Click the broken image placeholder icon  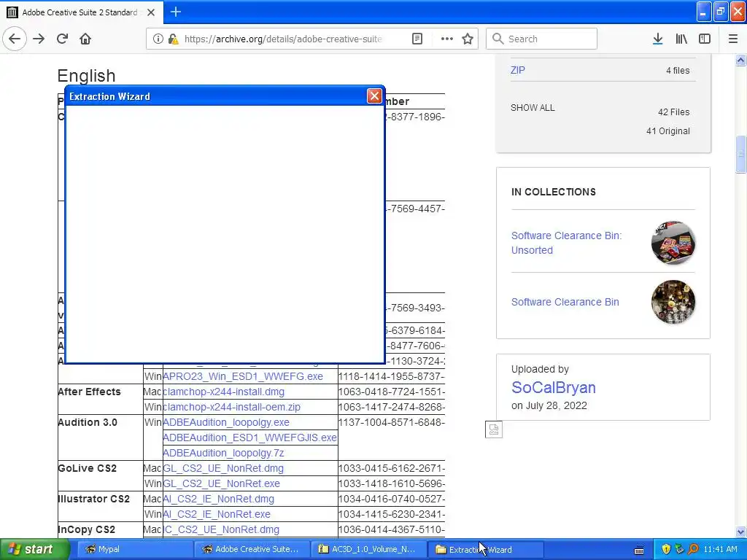tap(494, 429)
